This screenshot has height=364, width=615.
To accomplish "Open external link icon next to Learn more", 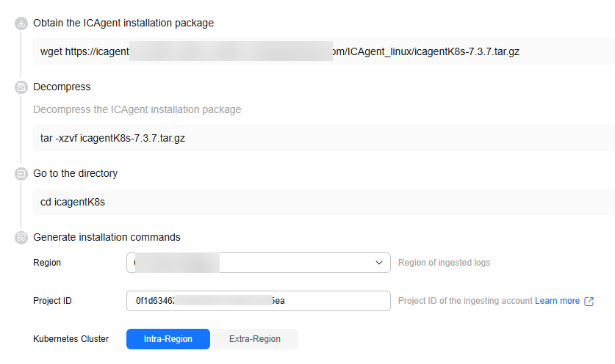I will pos(589,301).
